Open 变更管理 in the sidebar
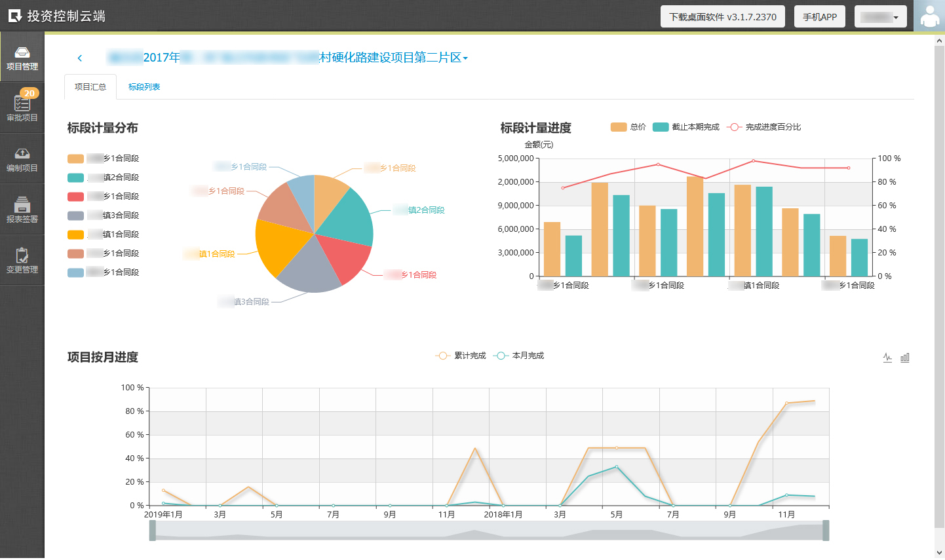 [x=22, y=261]
